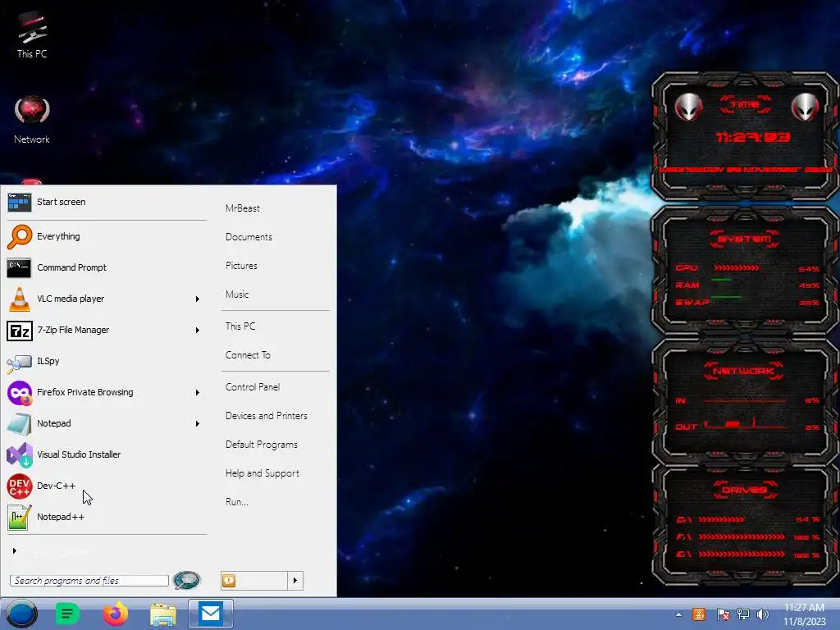Open File Explorer from taskbar
Screen dimensions: 840x630
pos(163,614)
